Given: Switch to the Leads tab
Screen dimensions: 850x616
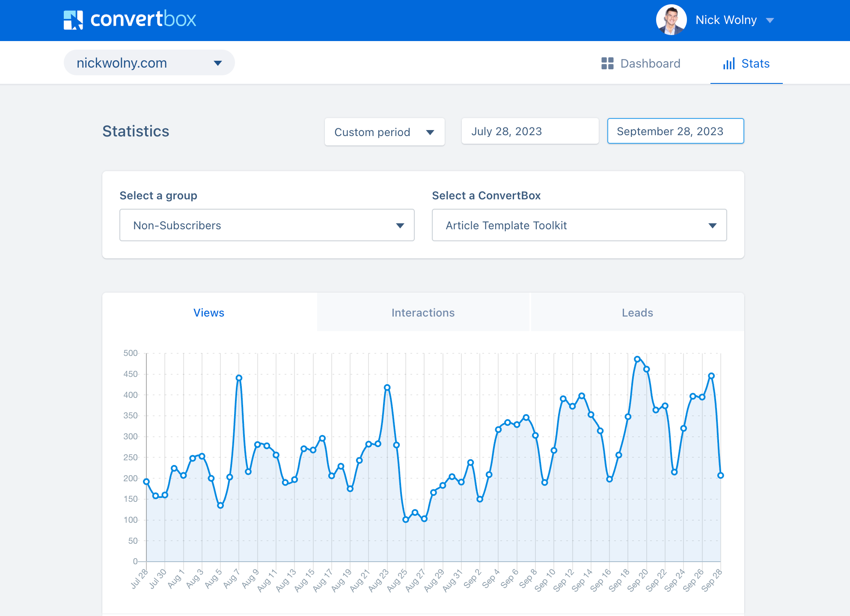Looking at the screenshot, I should click(x=637, y=313).
